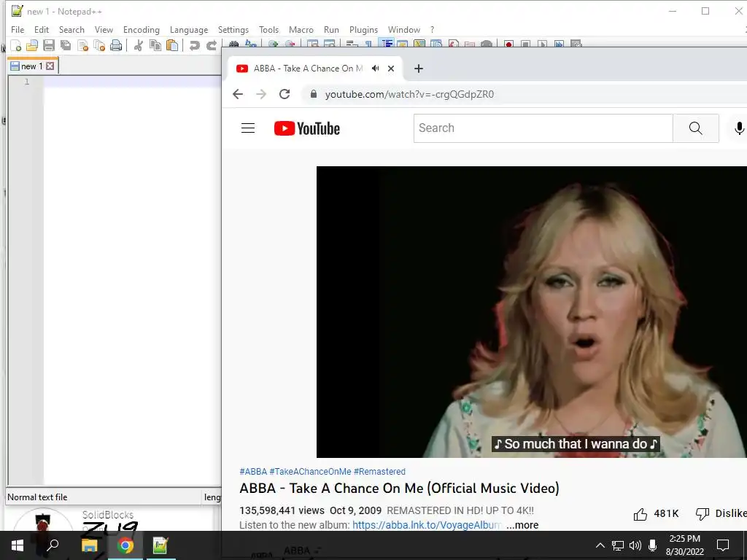Screen dimensions: 747x560
Task: Close the 'new 1' tab with its red X
Action: click(x=50, y=66)
